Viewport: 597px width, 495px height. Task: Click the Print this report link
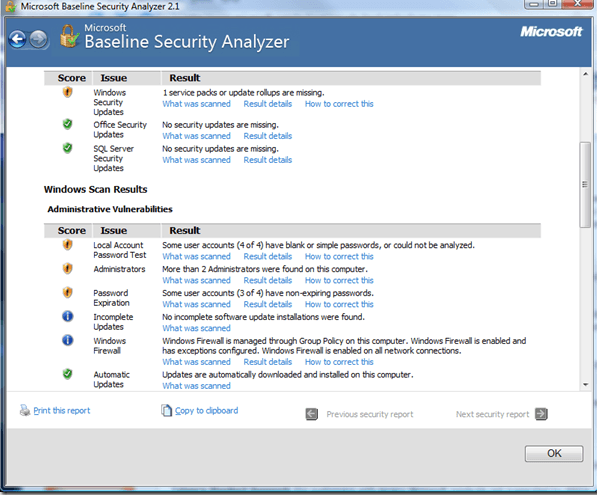[62, 410]
